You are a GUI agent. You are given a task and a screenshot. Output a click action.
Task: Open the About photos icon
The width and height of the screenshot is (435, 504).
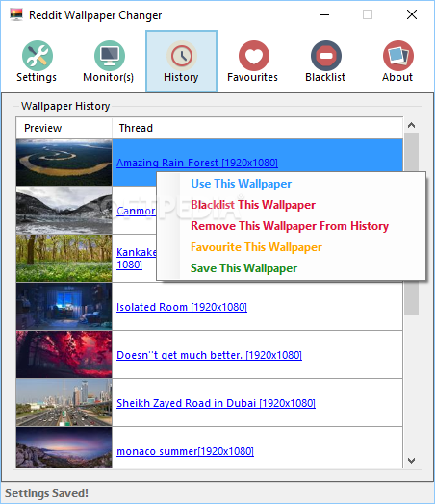point(398,56)
